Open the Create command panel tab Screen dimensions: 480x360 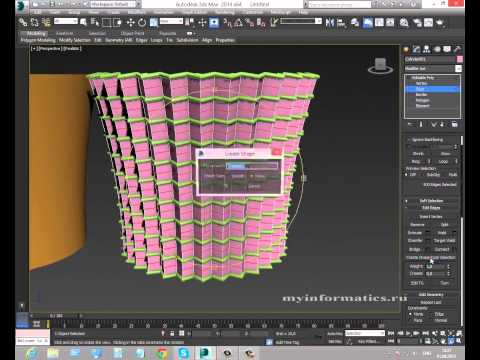point(406,49)
